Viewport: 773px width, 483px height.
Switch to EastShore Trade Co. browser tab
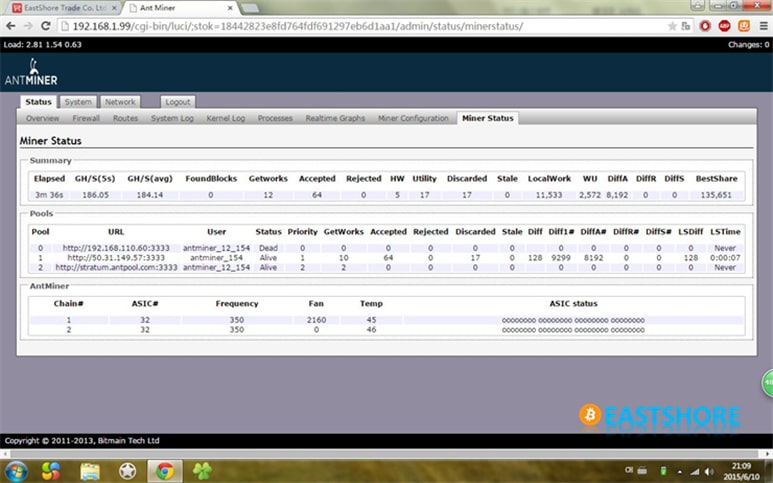click(64, 8)
